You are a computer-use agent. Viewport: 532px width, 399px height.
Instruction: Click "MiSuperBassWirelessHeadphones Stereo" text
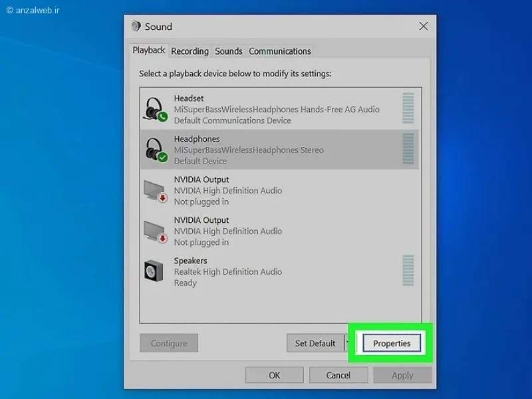click(249, 150)
